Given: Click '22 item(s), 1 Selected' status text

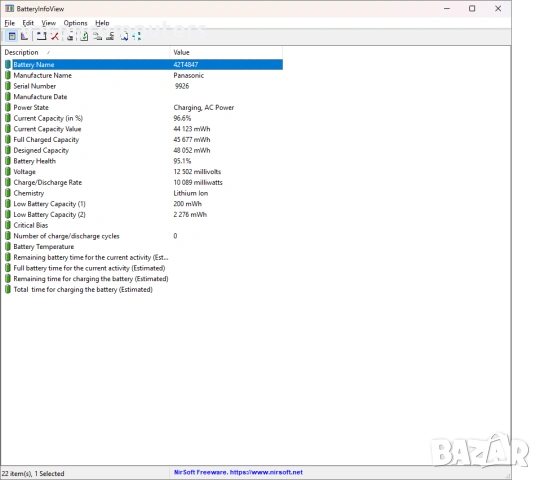Looking at the screenshot, I should (x=33, y=473).
